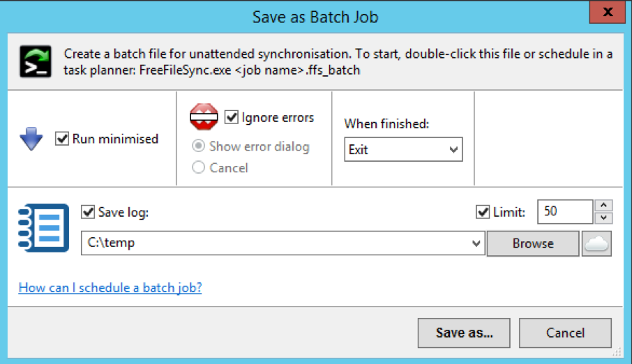Click the Browse button
Viewport: 632px width, 364px height.
tap(533, 243)
